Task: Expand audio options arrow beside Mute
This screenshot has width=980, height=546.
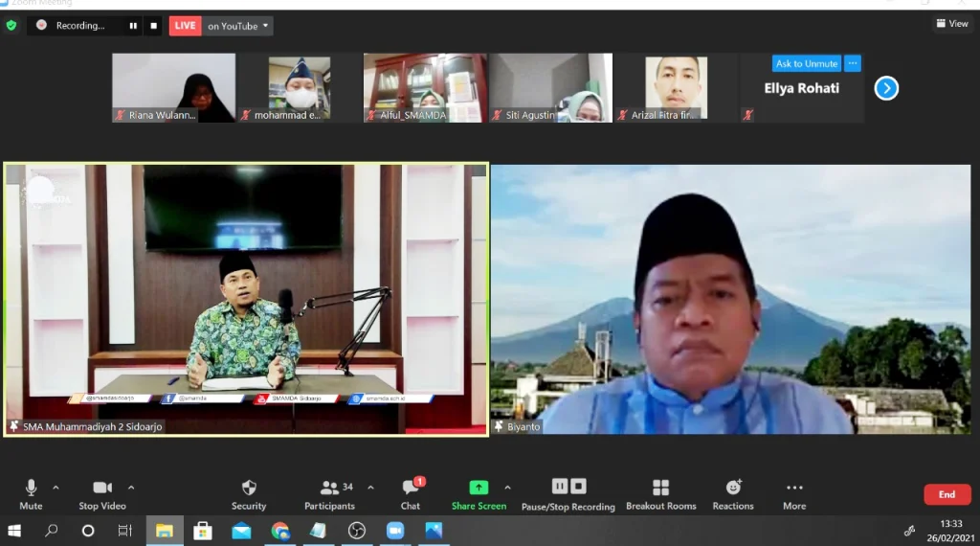Action: 56,488
